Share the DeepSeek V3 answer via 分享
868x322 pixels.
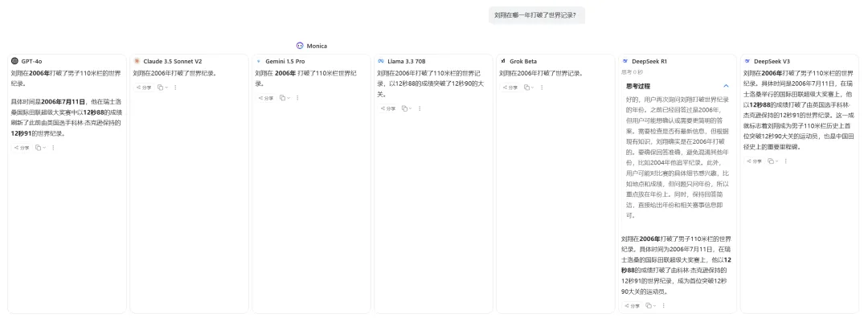point(755,161)
